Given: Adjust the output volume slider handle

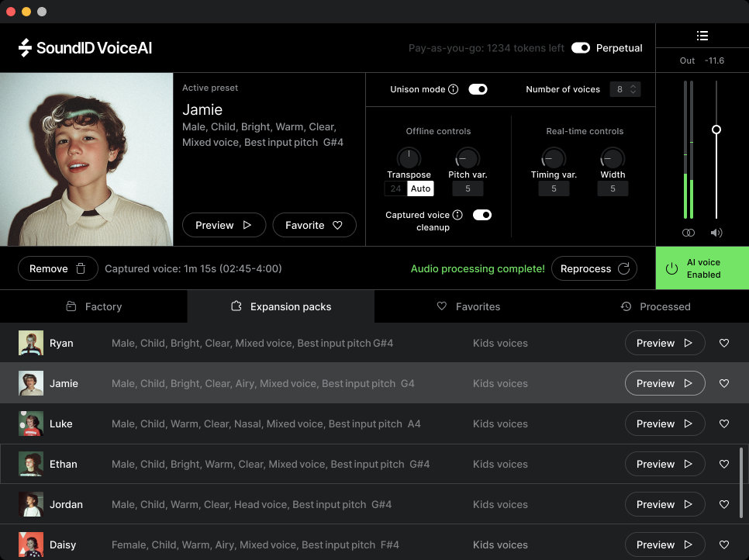Looking at the screenshot, I should pyautogui.click(x=716, y=130).
